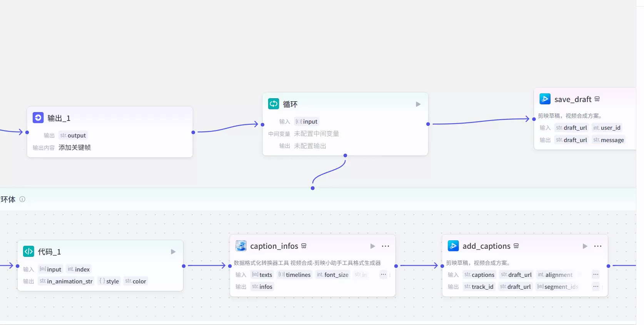Expand hidden add_captions input parameters

[596, 275]
